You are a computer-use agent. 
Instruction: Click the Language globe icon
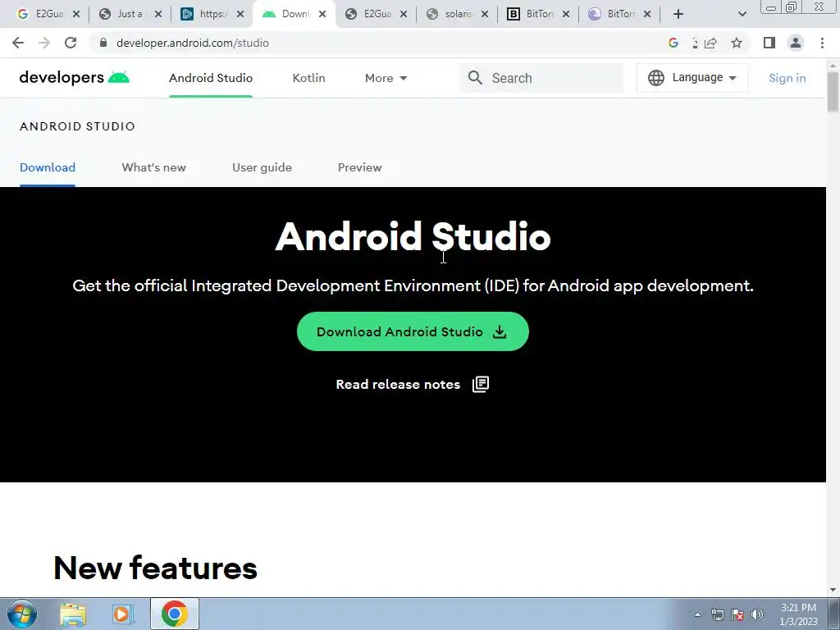click(655, 78)
